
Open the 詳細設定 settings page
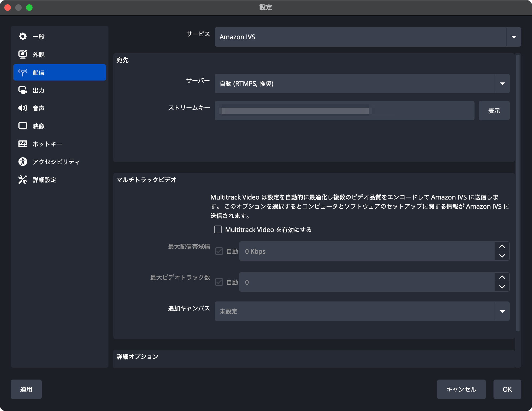point(60,180)
